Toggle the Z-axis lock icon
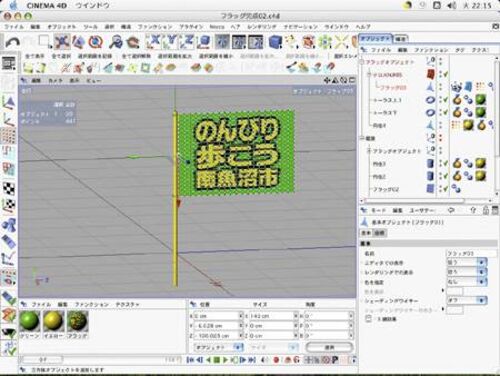 186,42
